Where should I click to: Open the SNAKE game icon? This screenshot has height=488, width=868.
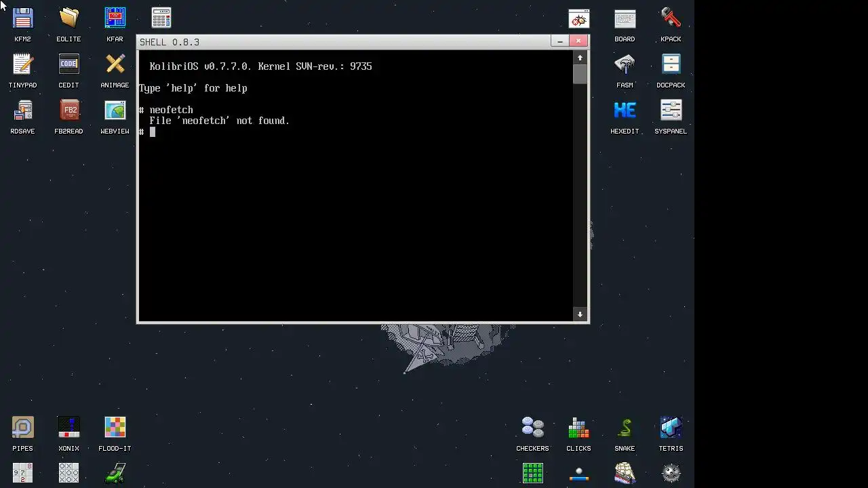pyautogui.click(x=625, y=428)
